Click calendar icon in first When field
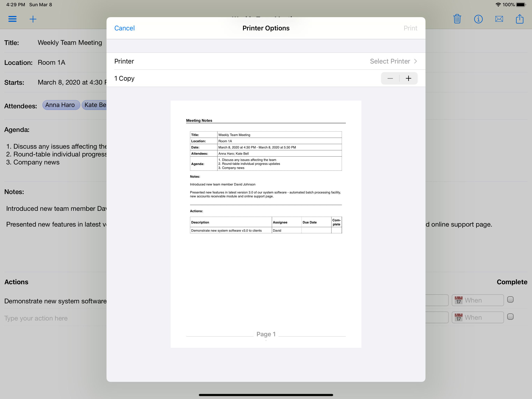Screen dimensions: 532x399 tap(459, 300)
